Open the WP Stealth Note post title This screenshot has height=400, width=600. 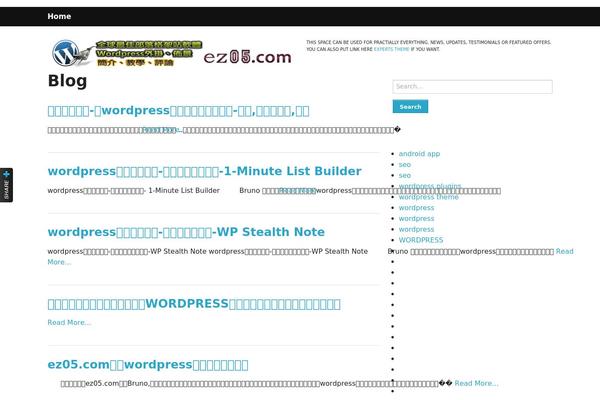[x=186, y=232]
